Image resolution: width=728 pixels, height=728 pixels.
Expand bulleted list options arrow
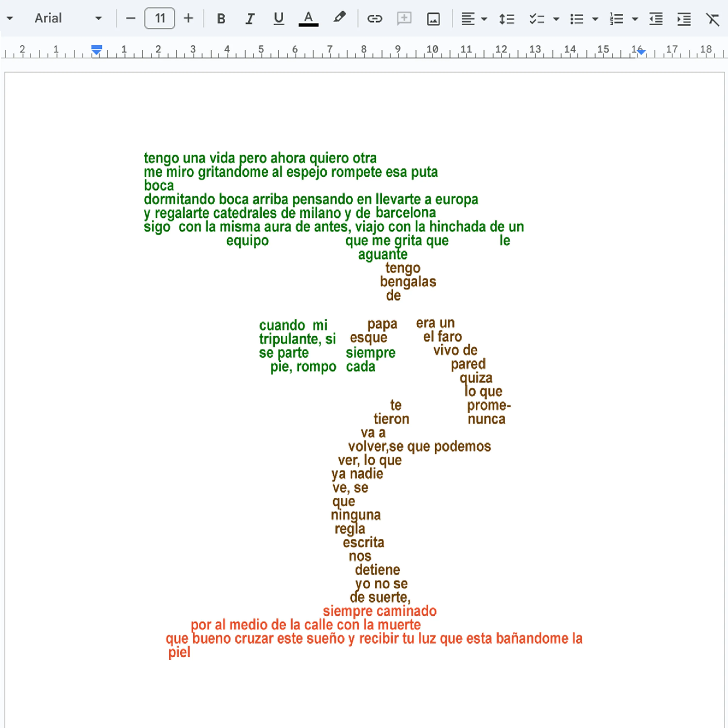pos(595,18)
